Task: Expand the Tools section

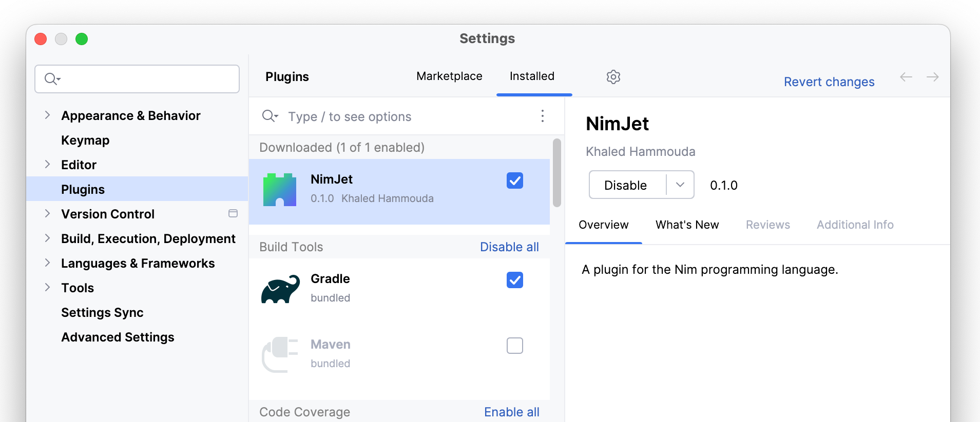Action: 47,287
